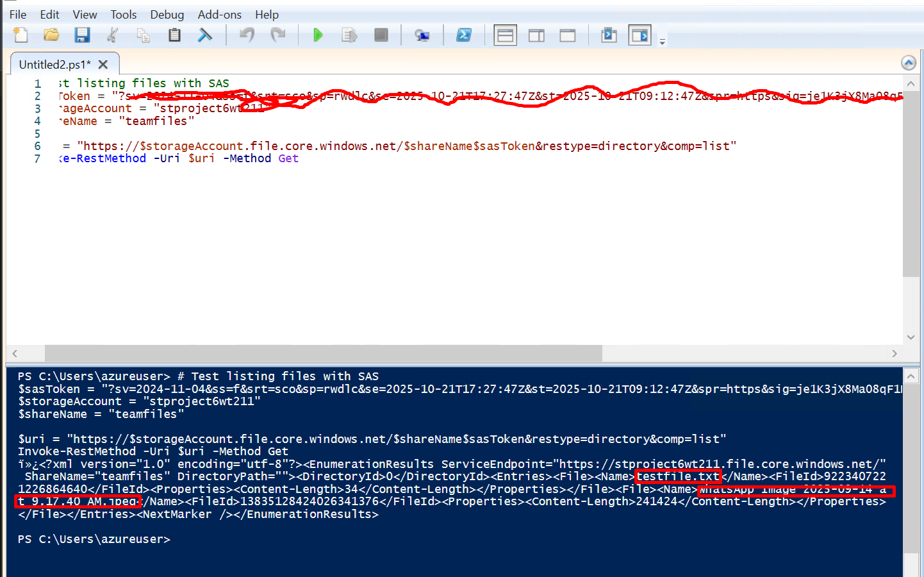Open a script with the folder icon
The width and height of the screenshot is (924, 577).
click(51, 35)
